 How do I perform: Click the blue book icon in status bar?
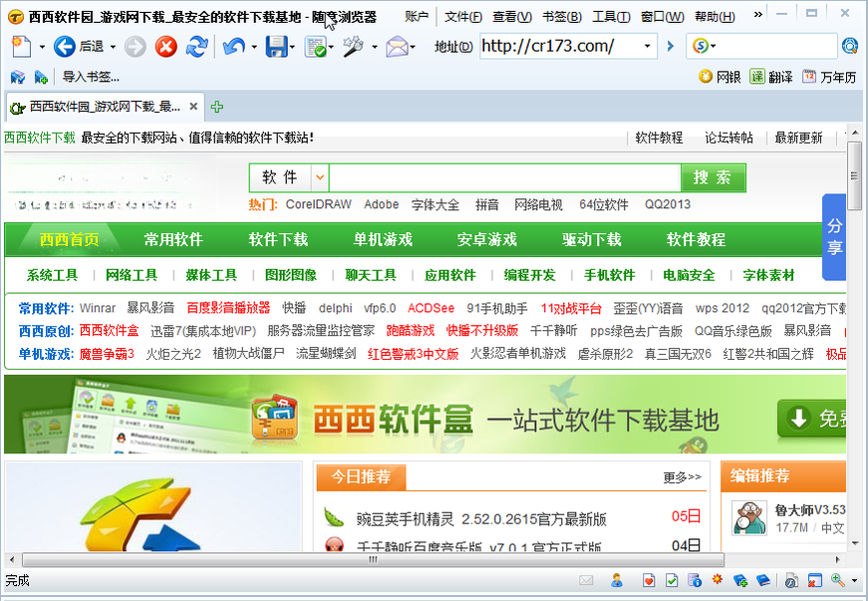coord(763,580)
